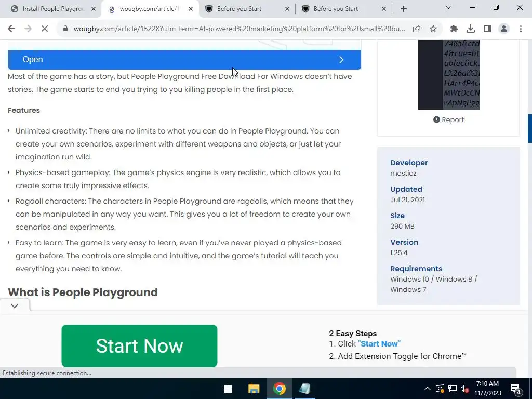Open Chrome three-dot menu

pos(521,29)
